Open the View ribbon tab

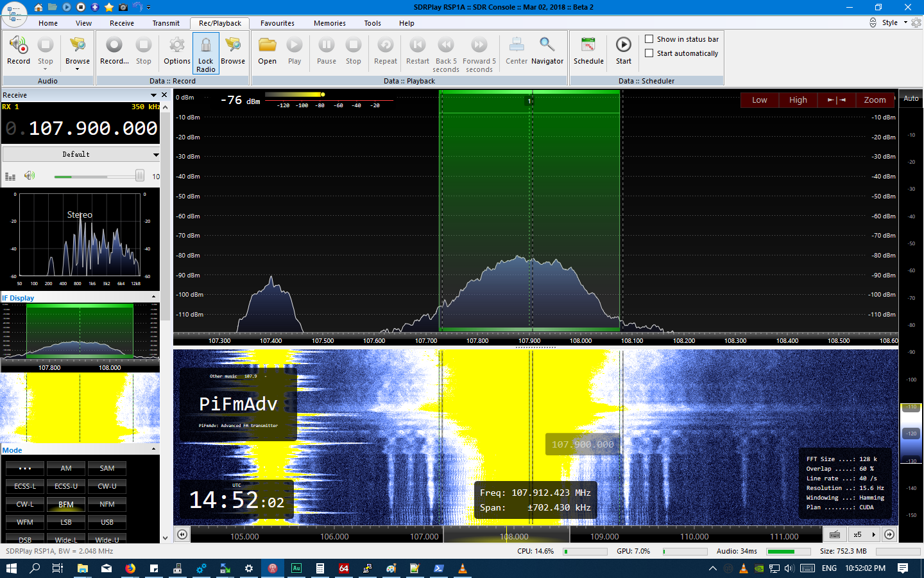pos(84,23)
